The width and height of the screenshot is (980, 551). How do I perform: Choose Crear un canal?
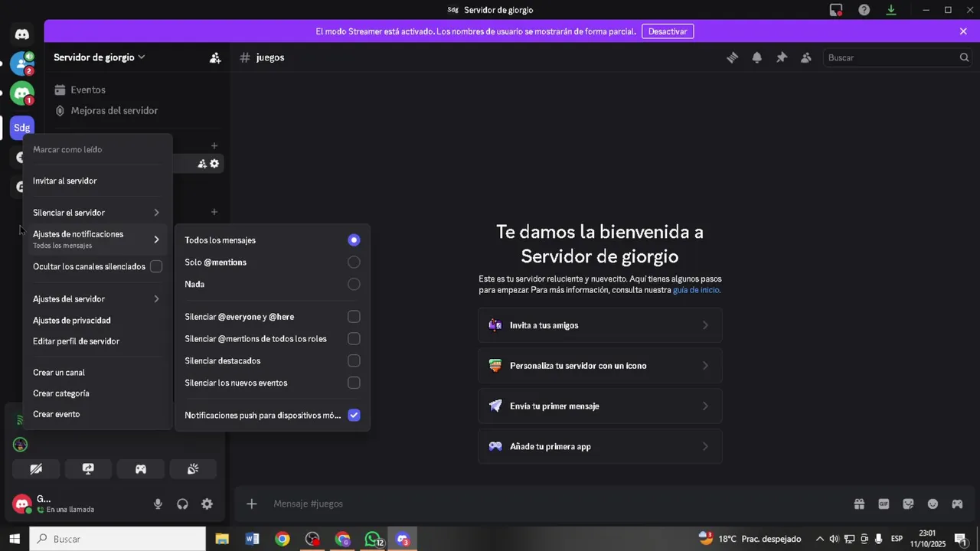tap(97, 373)
